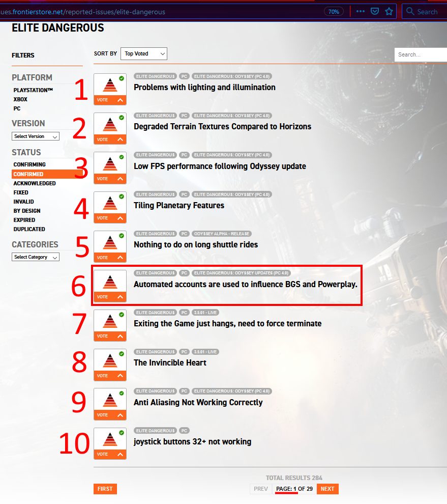Click the PAGE: 1 OF 29 indicator

pos(294,489)
